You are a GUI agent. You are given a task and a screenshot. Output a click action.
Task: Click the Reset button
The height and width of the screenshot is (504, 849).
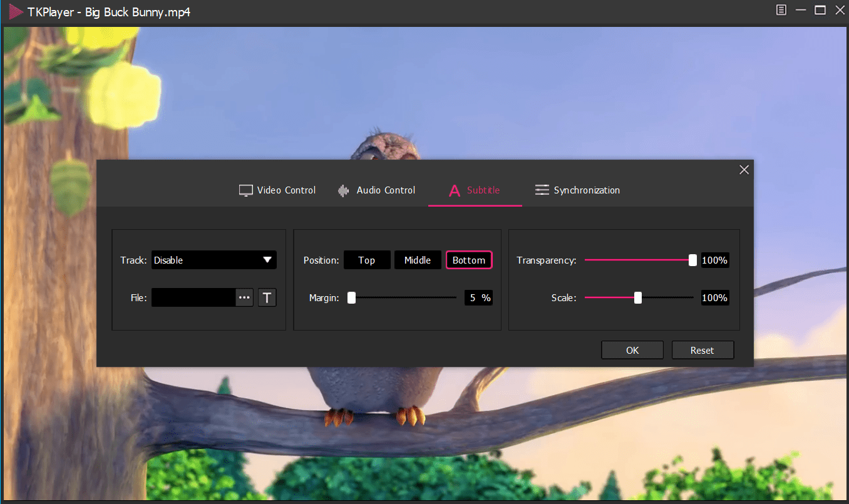[702, 350]
